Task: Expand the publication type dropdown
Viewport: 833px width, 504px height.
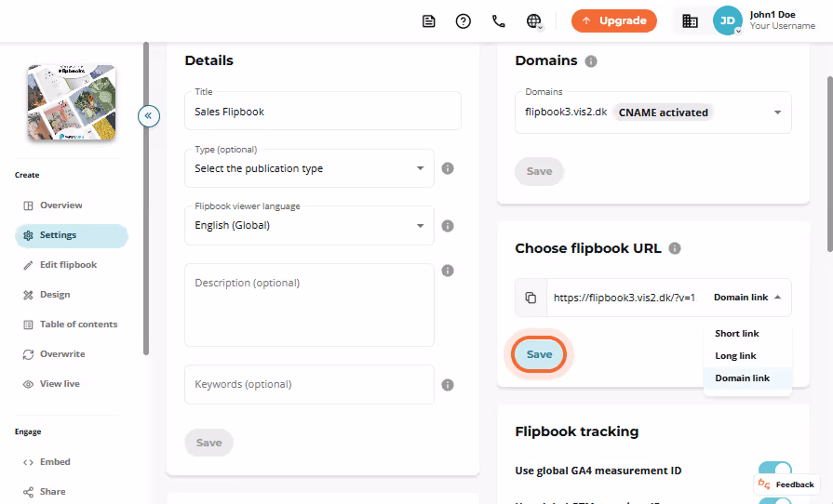Action: pos(309,168)
